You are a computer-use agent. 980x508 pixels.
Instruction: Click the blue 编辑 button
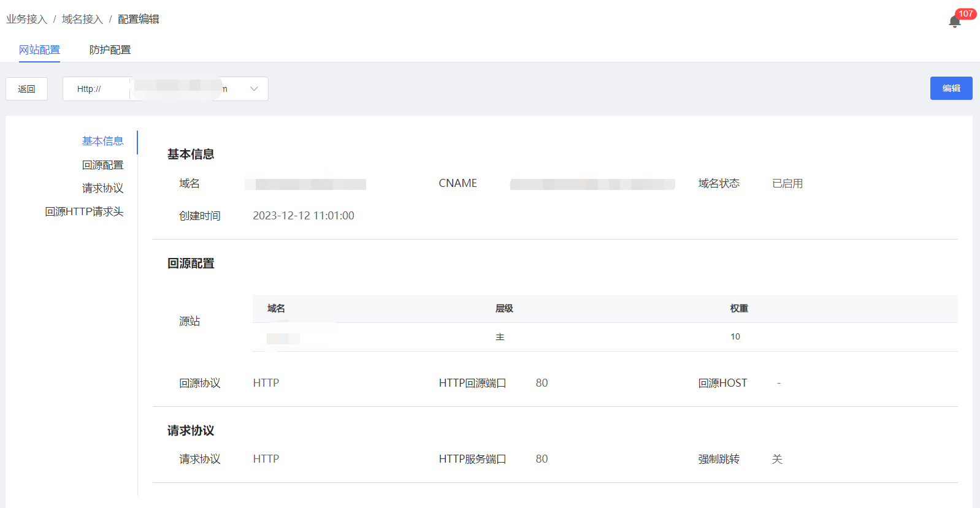(x=951, y=88)
